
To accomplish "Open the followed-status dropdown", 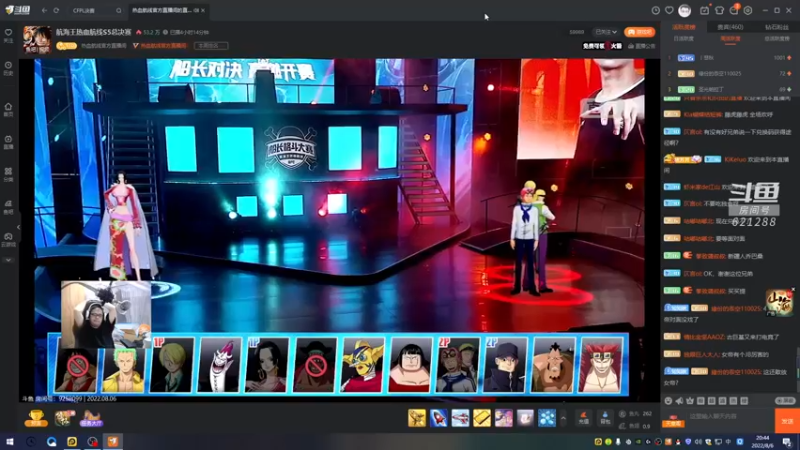I will [x=606, y=32].
